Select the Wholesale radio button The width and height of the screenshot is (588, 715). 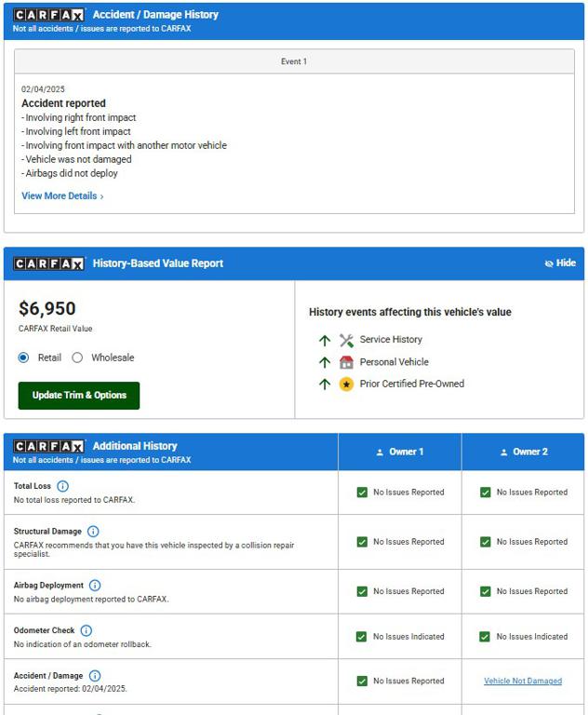[77, 357]
